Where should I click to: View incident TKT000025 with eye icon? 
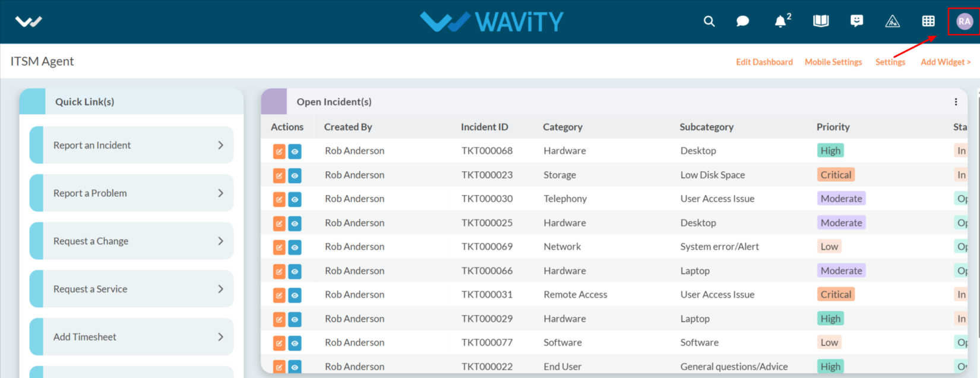295,223
